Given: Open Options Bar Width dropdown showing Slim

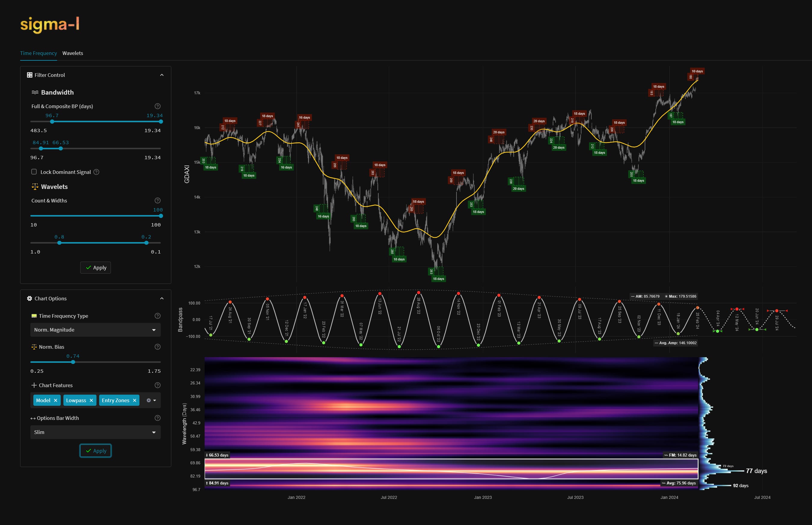Looking at the screenshot, I should [96, 432].
